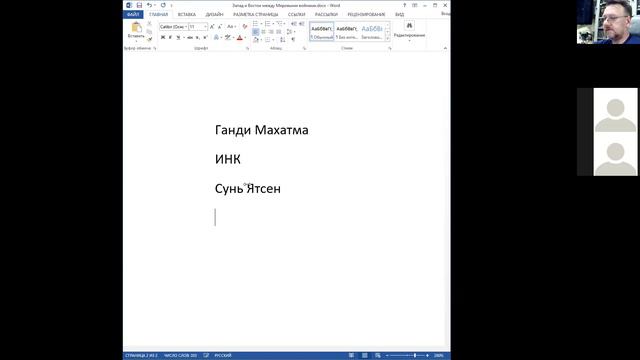Image resolution: width=640 pixels, height=360 pixels.
Task: Increase the font size
Action: 212,27
